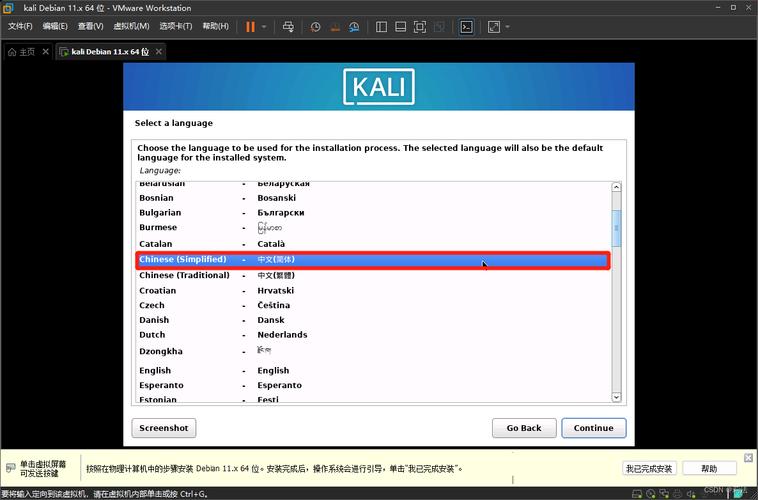Click the network adapter status icon

tap(664, 494)
